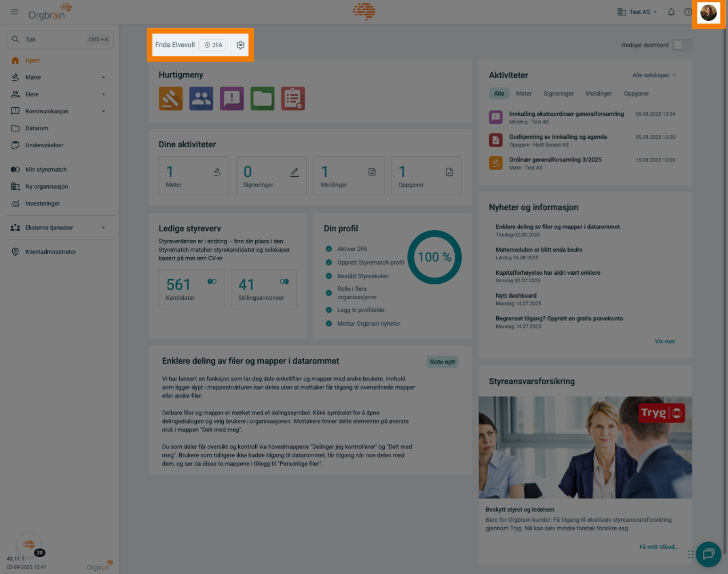
Task: Click the Vis mer link
Action: [x=665, y=341]
